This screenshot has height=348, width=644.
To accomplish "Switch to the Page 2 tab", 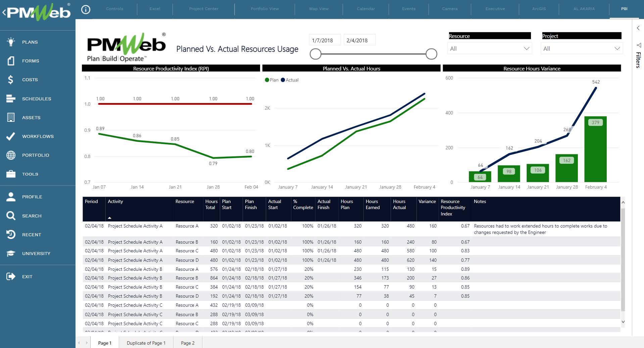I will click(x=188, y=343).
